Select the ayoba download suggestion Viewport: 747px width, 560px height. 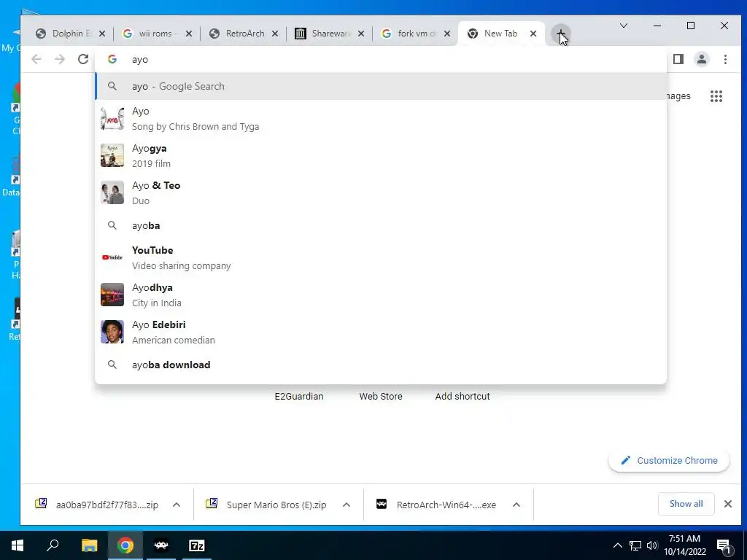381,365
